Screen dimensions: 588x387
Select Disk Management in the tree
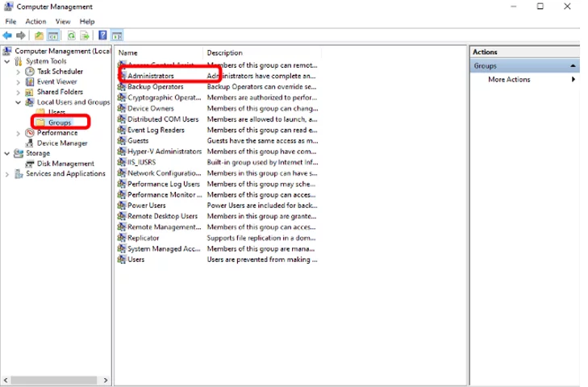[65, 164]
